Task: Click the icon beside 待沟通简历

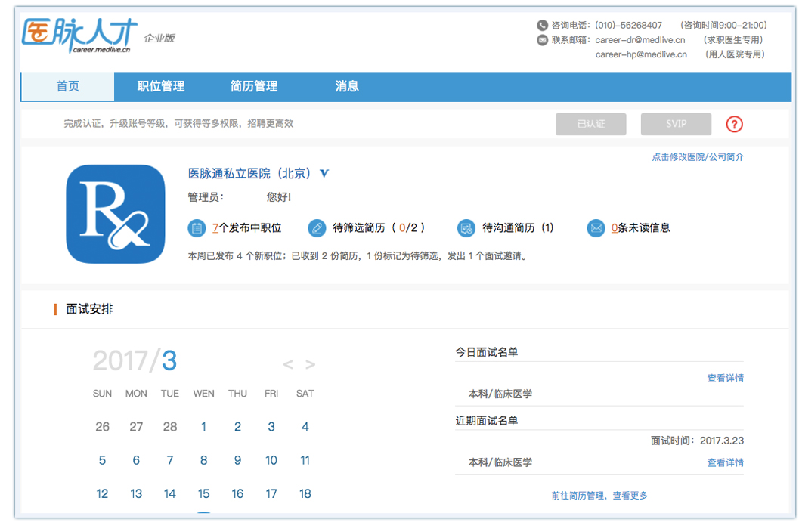Action: (466, 227)
